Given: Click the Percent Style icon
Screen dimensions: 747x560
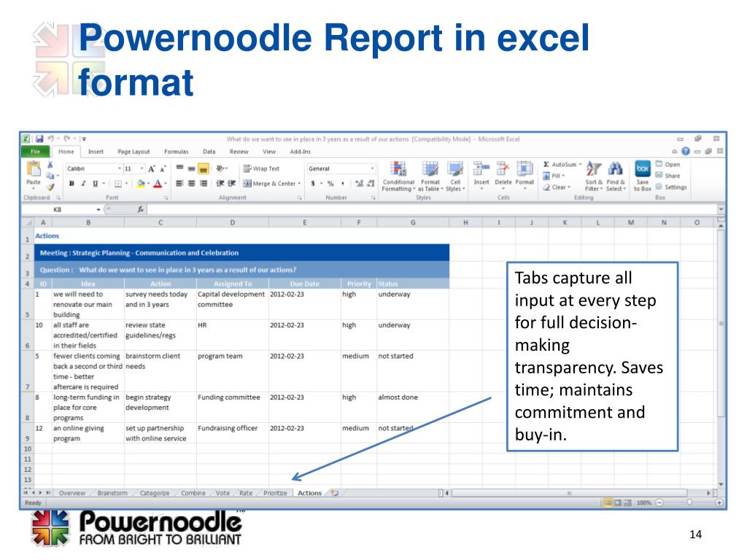Looking at the screenshot, I should pyautogui.click(x=330, y=183).
